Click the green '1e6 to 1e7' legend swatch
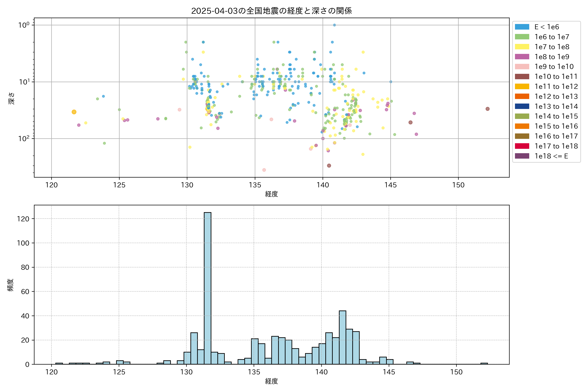 click(x=522, y=37)
